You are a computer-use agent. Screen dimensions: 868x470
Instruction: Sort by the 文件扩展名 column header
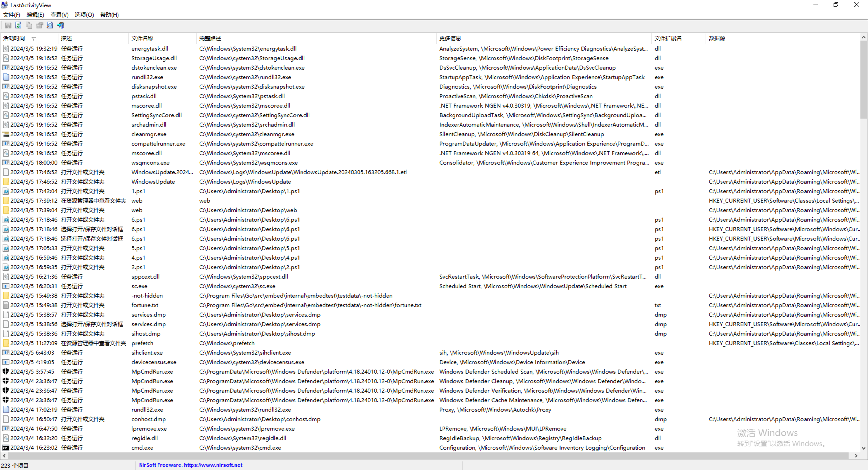[668, 38]
